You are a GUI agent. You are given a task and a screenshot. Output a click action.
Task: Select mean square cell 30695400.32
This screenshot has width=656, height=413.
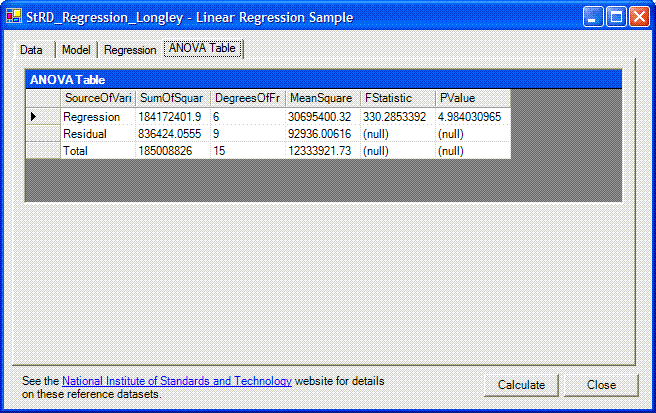[x=323, y=116]
